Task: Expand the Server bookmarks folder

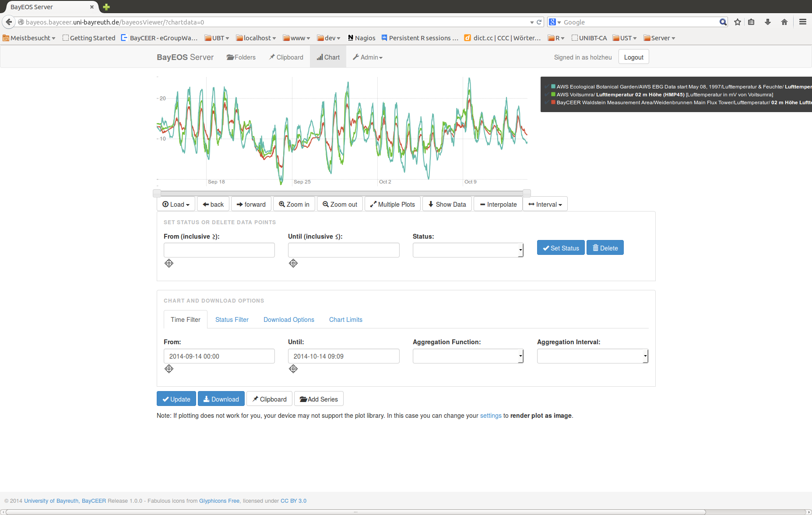Action: click(659, 38)
